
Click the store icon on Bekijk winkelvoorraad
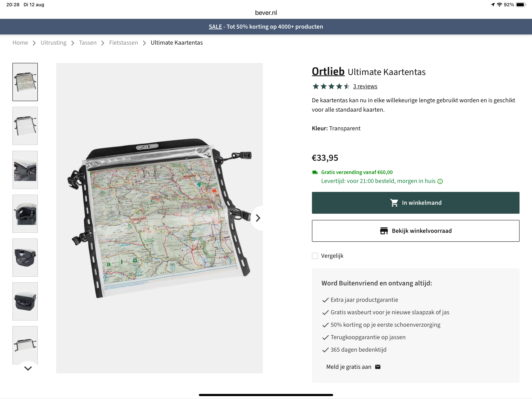tap(384, 231)
